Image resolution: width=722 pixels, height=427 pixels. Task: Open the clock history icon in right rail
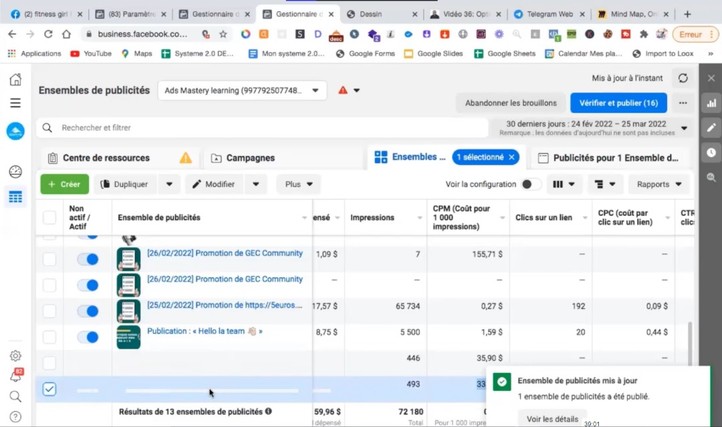711,153
